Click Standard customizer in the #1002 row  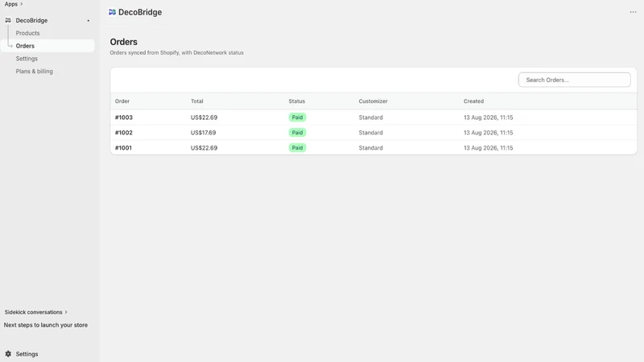370,133
